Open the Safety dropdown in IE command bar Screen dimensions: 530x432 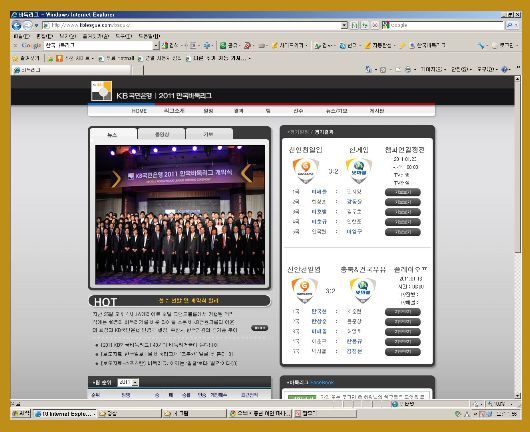tap(461, 69)
